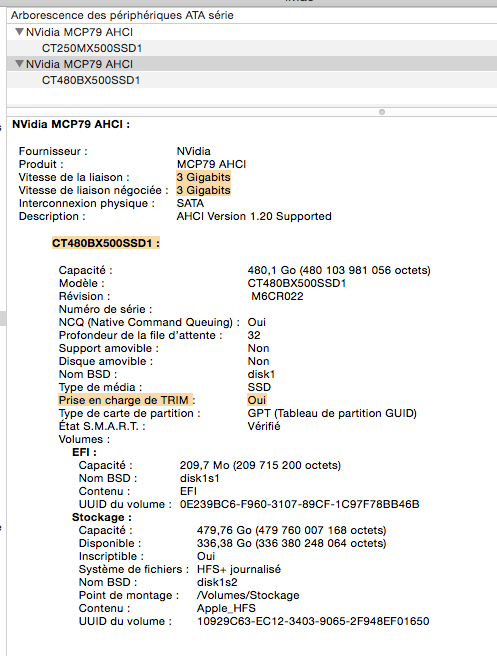The width and height of the screenshot is (497, 656).
Task: Click the NCQ (Native Command Queuing) label
Action: point(149,322)
